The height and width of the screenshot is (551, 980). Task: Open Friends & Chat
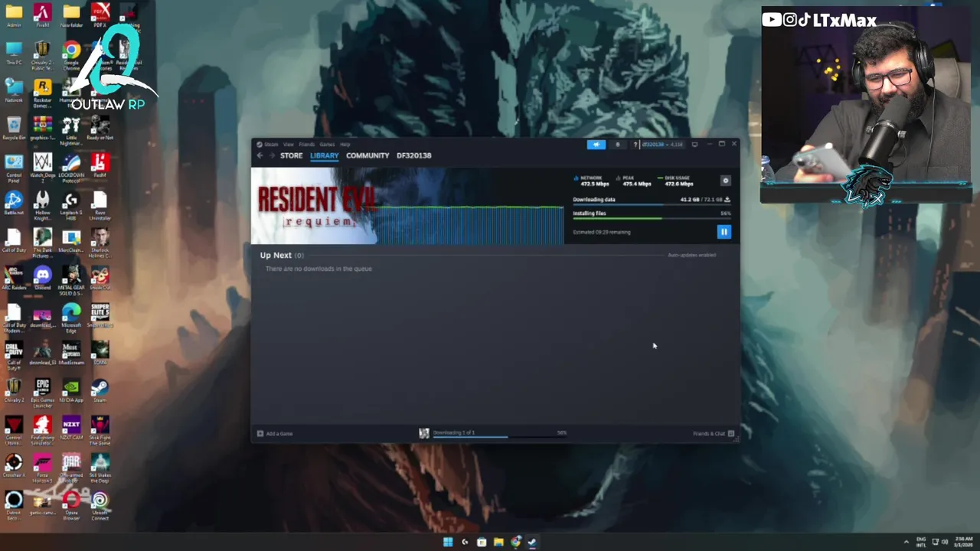714,434
